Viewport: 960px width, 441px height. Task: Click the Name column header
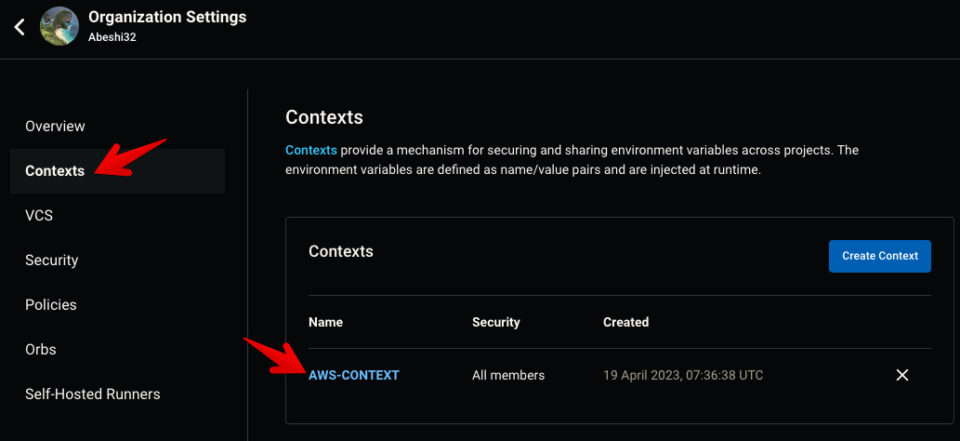tap(326, 322)
